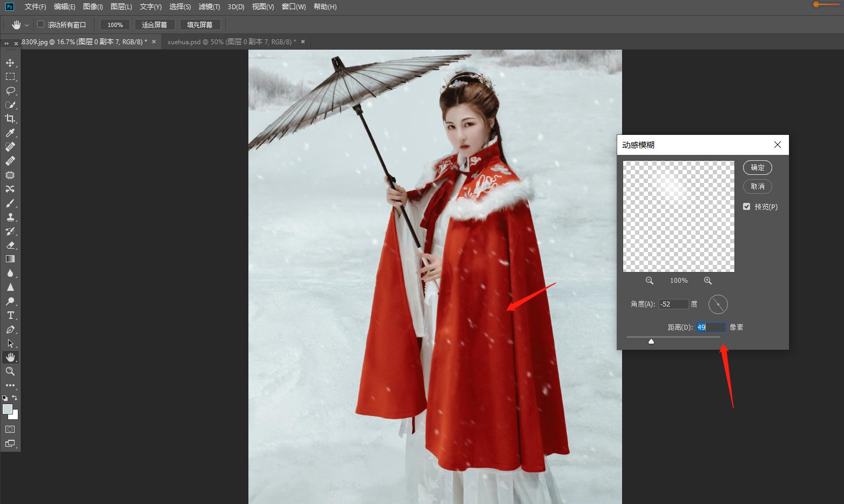
Task: Open the 滤镜(T) menu
Action: pos(209,6)
